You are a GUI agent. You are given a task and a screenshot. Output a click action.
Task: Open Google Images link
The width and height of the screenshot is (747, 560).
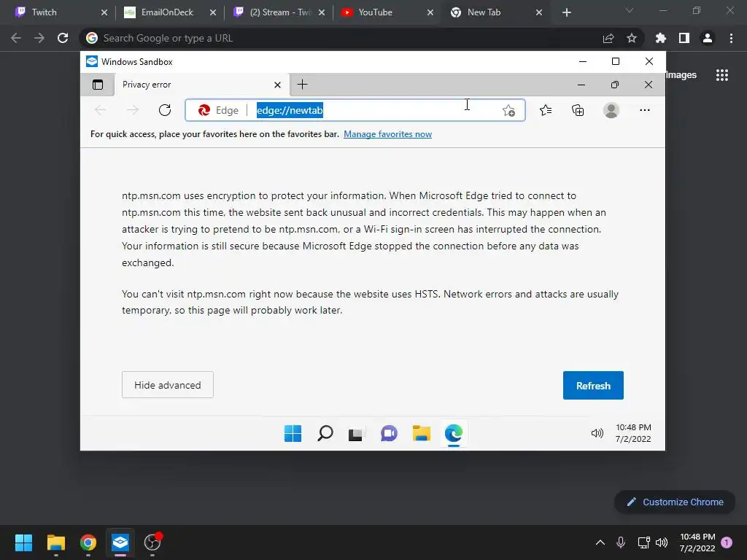tap(681, 75)
